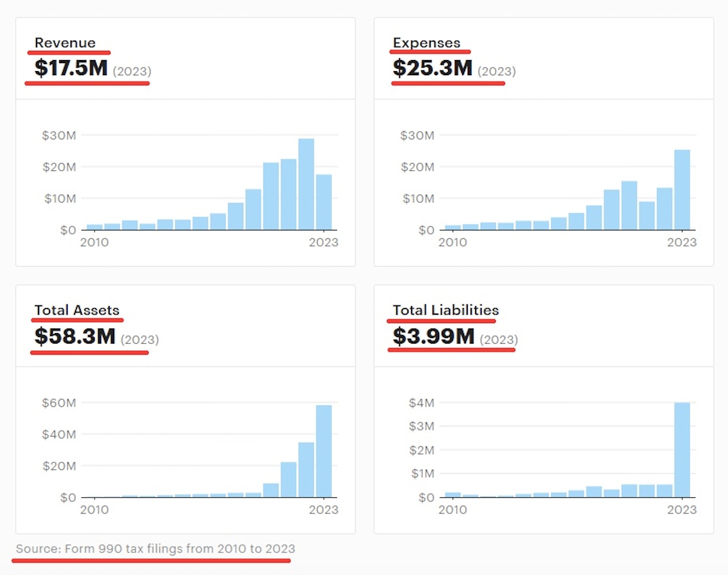This screenshot has height=575, width=728.
Task: Click the 2023 bar in Expenses chart
Action: tap(682, 190)
